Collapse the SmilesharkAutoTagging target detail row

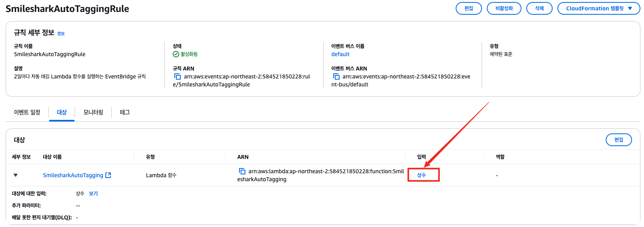(x=16, y=175)
